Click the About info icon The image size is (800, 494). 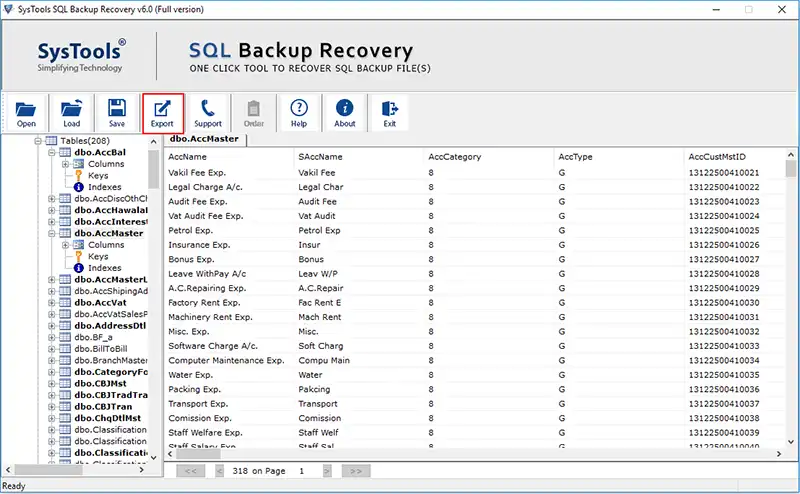click(344, 108)
